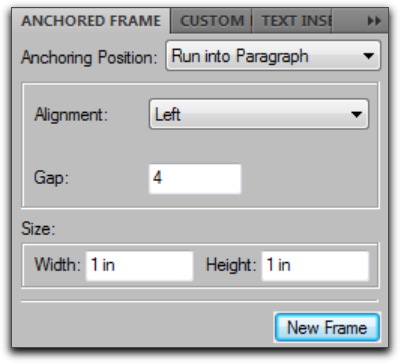Image resolution: width=400 pixels, height=363 pixels.
Task: Click the Height label
Action: [231, 266]
